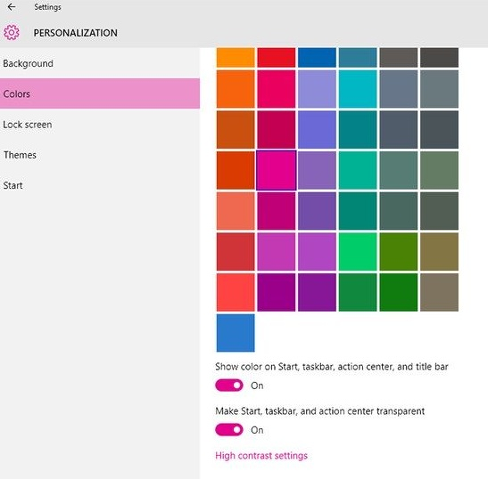Choose the bright lime green swatch

358,252
